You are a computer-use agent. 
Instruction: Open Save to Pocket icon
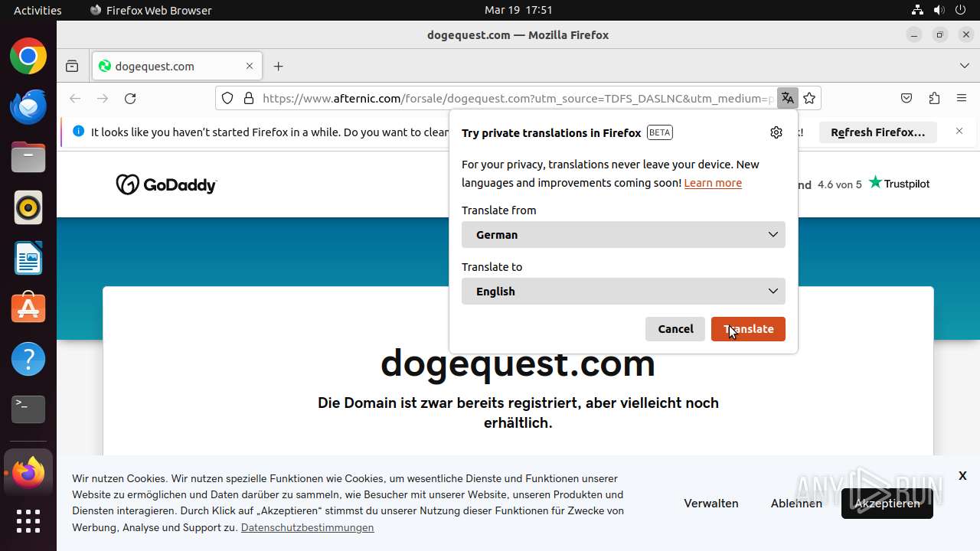906,98
